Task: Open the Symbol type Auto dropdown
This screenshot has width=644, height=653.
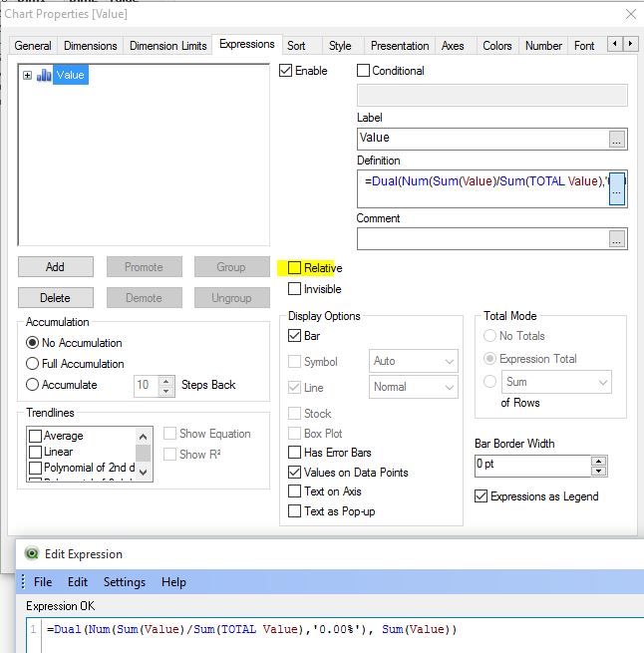Action: coord(414,361)
